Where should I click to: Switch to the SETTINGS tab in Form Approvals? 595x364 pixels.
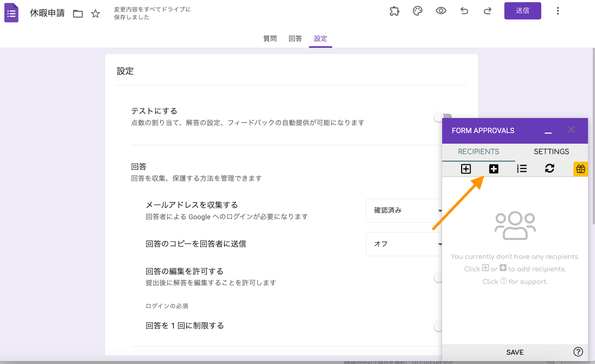(x=551, y=152)
